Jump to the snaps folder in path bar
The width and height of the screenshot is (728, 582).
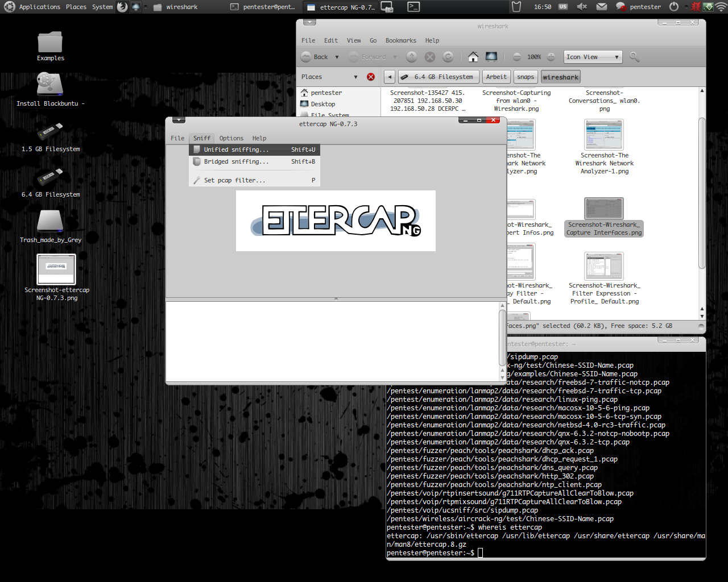[526, 77]
